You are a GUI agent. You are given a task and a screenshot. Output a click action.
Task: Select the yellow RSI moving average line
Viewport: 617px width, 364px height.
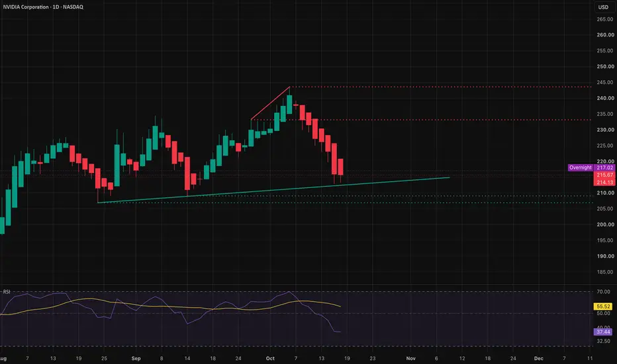170,307
